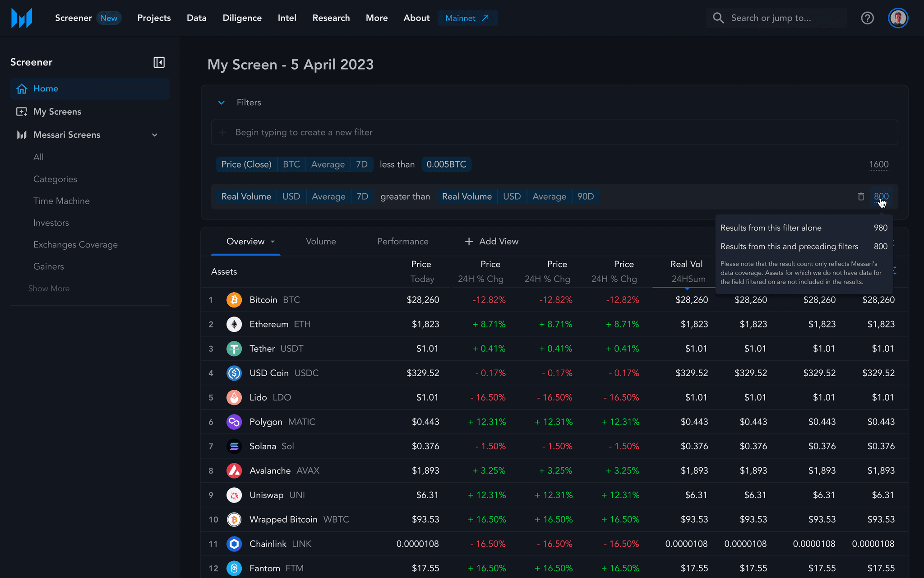This screenshot has width=924, height=578.
Task: Open the Data menu
Action: (x=197, y=18)
